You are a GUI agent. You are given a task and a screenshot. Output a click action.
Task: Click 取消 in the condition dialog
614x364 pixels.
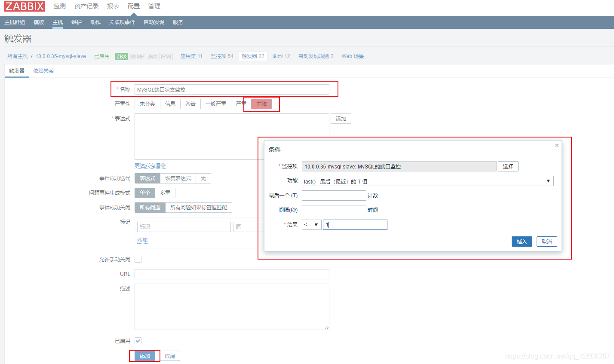click(547, 242)
